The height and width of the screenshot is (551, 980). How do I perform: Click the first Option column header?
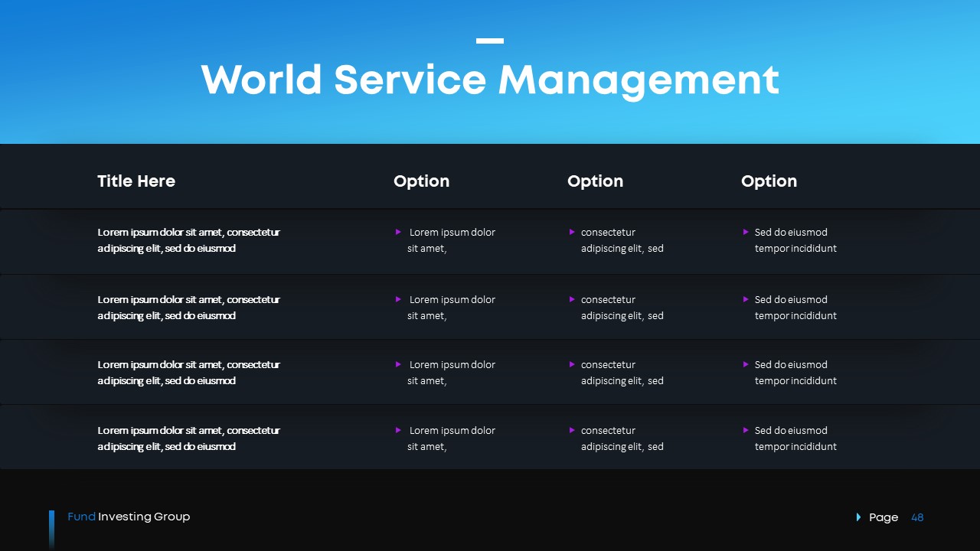click(421, 181)
